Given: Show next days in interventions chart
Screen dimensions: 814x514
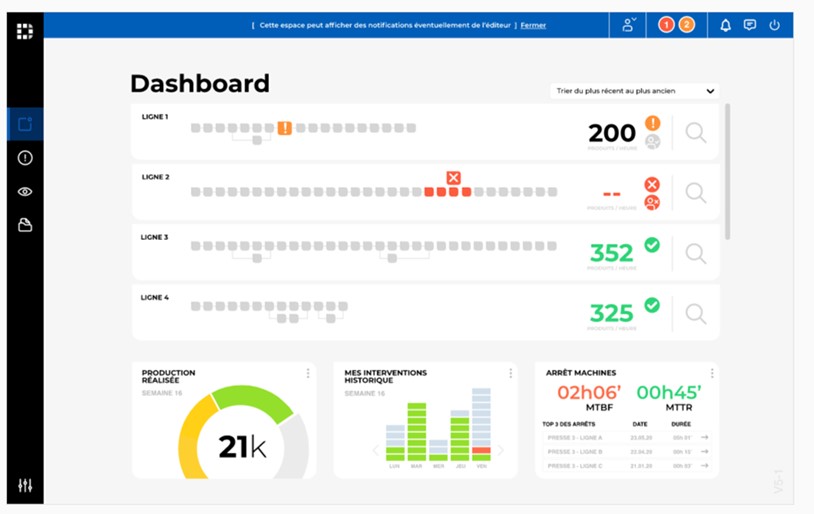Looking at the screenshot, I should coord(502,450).
